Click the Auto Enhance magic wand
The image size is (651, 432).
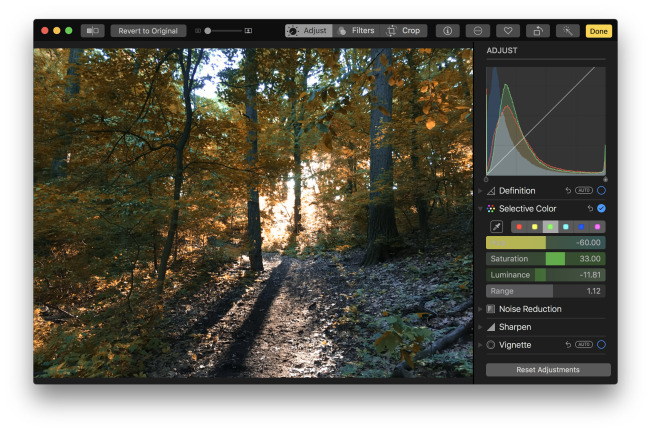[x=568, y=31]
